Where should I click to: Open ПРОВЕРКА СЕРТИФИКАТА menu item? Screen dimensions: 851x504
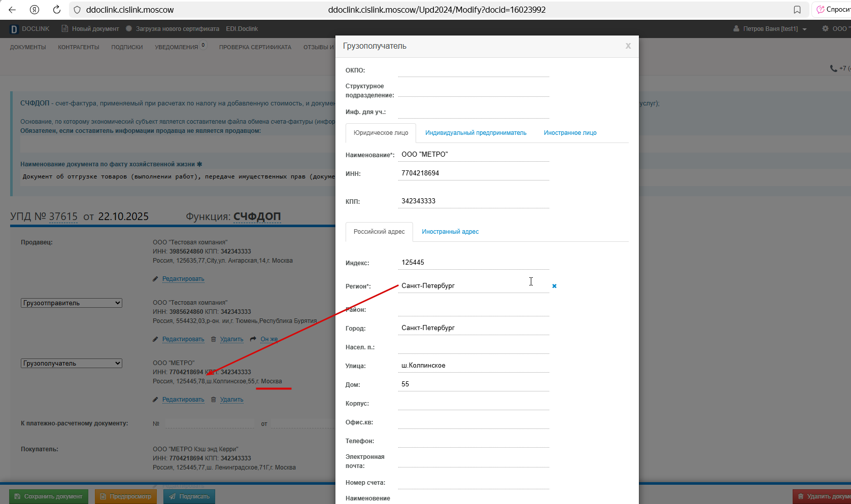pos(255,47)
